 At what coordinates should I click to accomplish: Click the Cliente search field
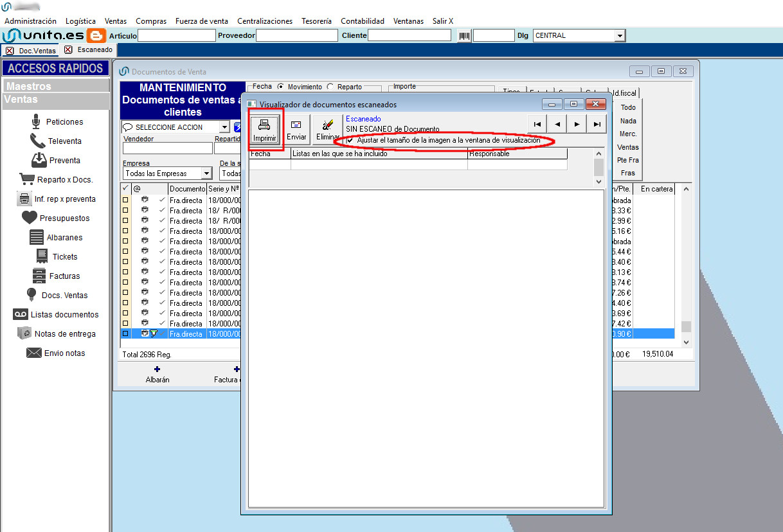410,35
